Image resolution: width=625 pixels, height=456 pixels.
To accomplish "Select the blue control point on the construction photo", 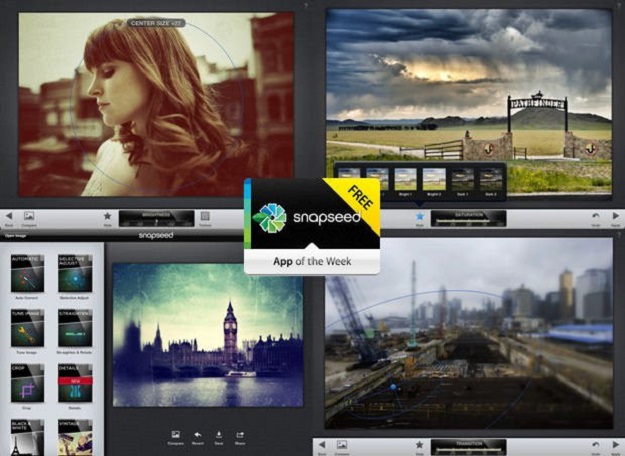I will click(393, 387).
